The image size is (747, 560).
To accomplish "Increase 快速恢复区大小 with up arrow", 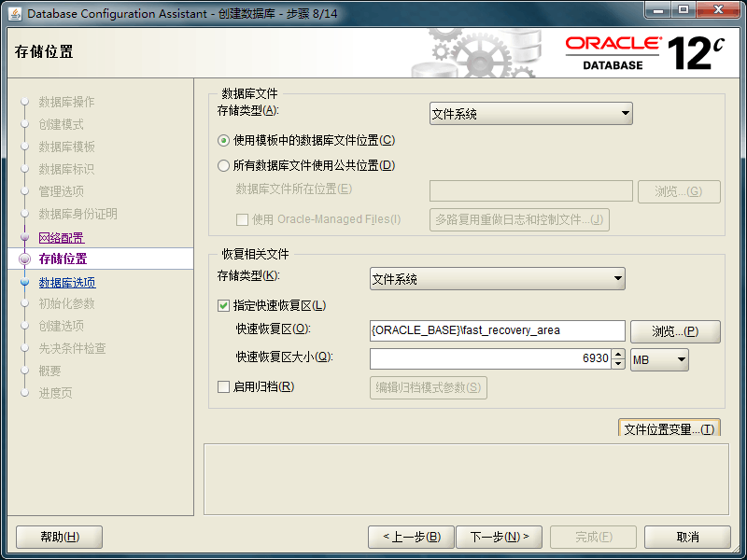I will pos(618,354).
